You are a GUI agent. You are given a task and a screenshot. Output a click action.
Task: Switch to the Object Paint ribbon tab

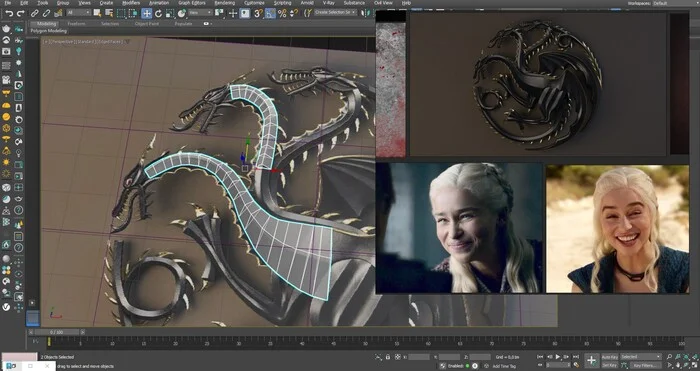coord(147,23)
